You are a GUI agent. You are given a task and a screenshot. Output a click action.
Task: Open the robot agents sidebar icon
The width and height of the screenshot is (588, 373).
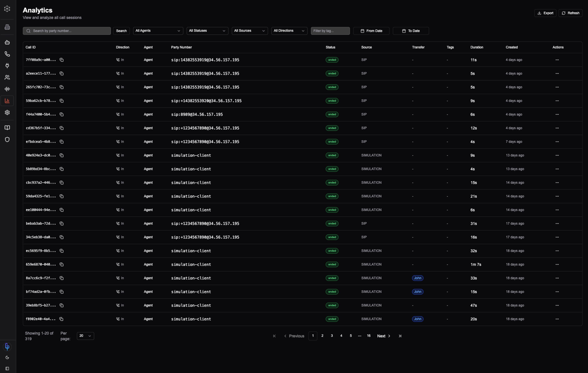7,42
